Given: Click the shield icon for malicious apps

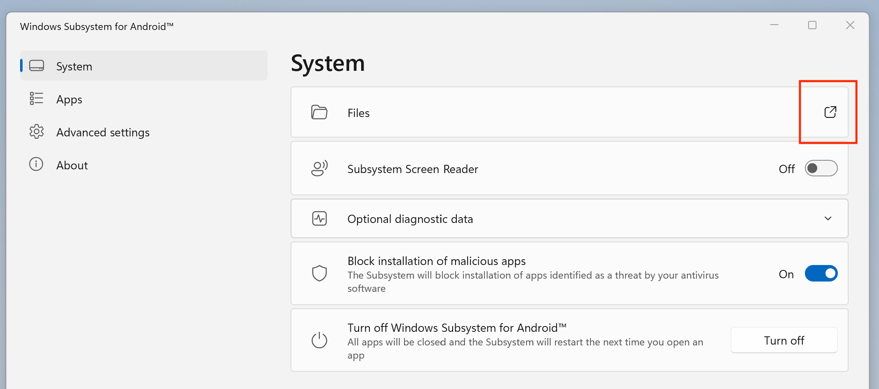Looking at the screenshot, I should (319, 274).
